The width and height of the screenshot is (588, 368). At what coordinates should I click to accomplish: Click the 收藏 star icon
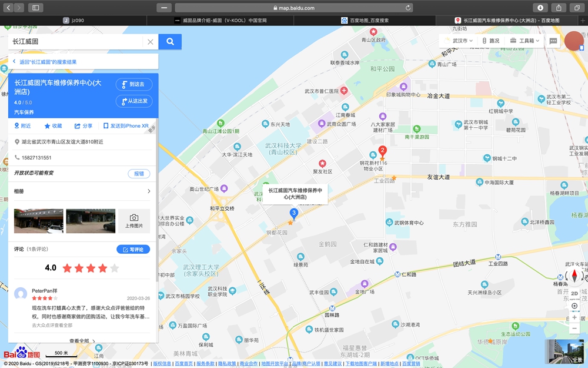point(48,126)
